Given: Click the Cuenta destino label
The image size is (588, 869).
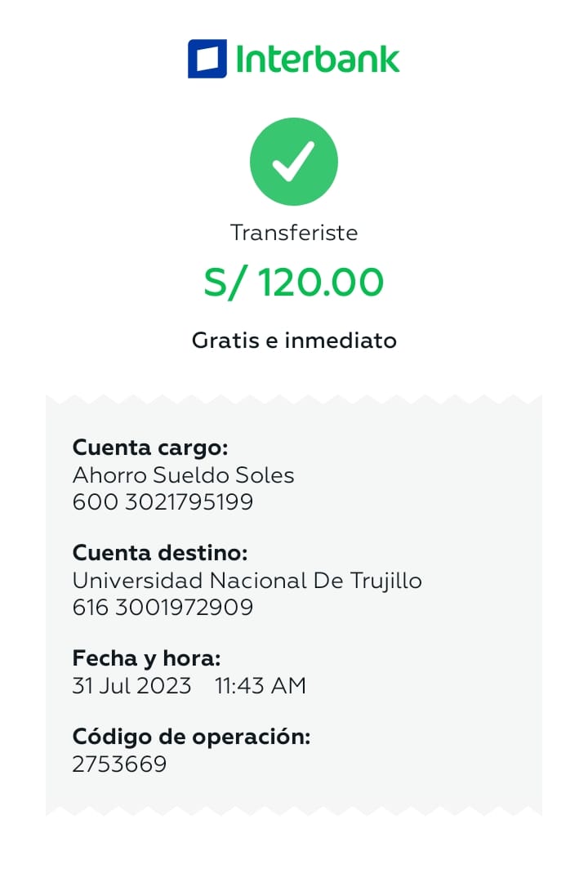Looking at the screenshot, I should [x=159, y=553].
